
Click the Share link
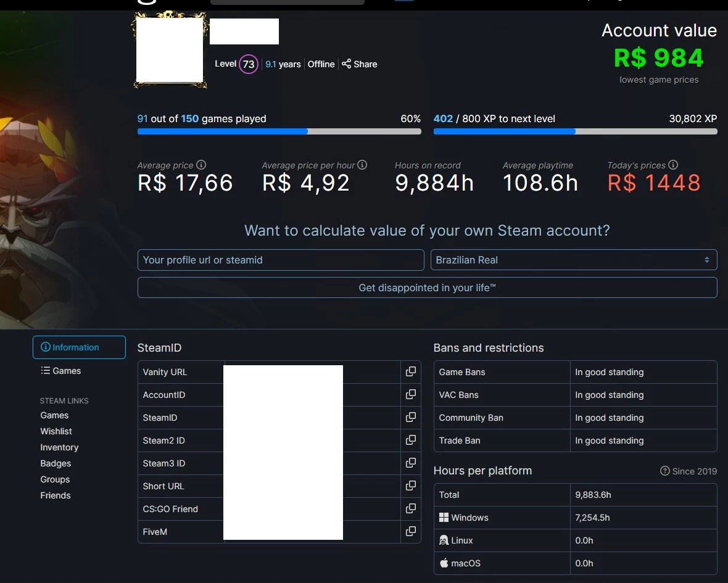point(359,64)
